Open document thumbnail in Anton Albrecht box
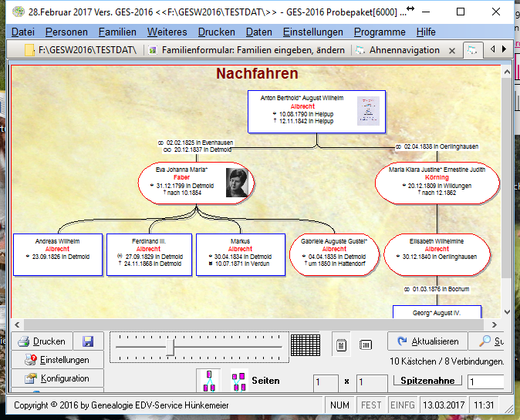This screenshot has height=420, width=520. point(368,111)
